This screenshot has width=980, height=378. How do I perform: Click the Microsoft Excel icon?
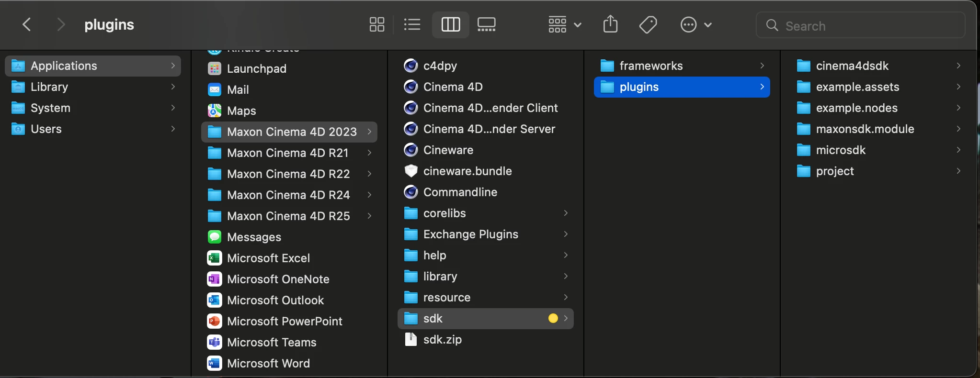point(215,258)
